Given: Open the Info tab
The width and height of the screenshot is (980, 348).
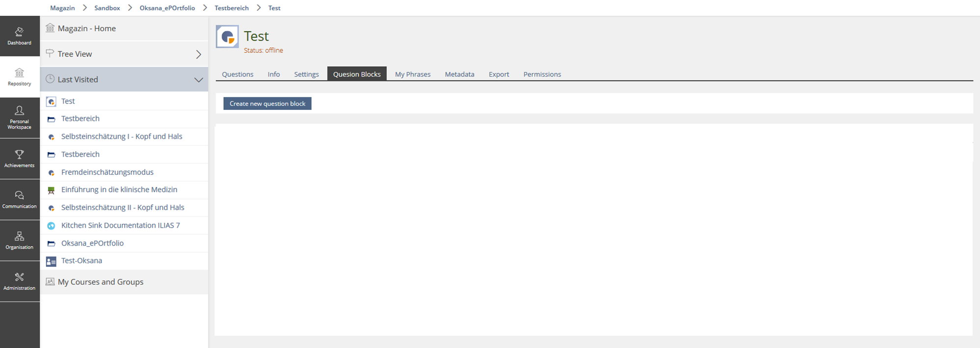Looking at the screenshot, I should point(273,74).
